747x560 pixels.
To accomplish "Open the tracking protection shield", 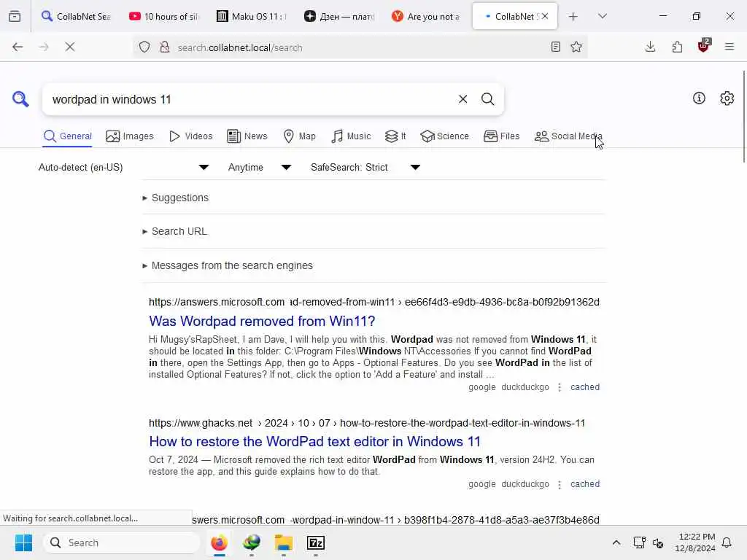I will (x=144, y=47).
